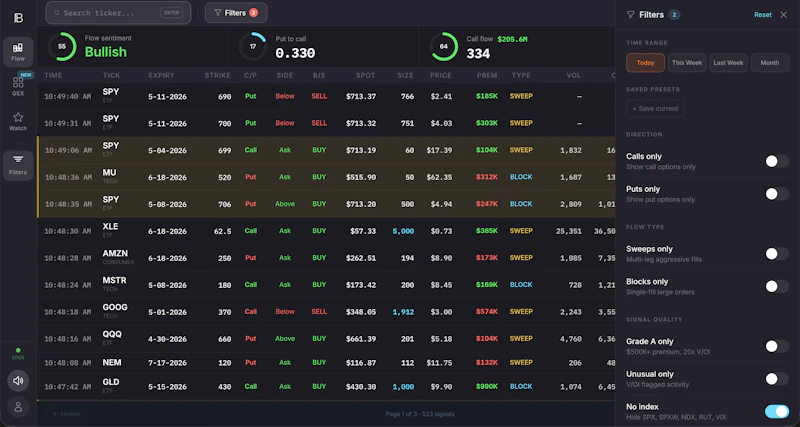Image resolution: width=800 pixels, height=427 pixels.
Task: Reset all filters
Action: click(x=763, y=15)
